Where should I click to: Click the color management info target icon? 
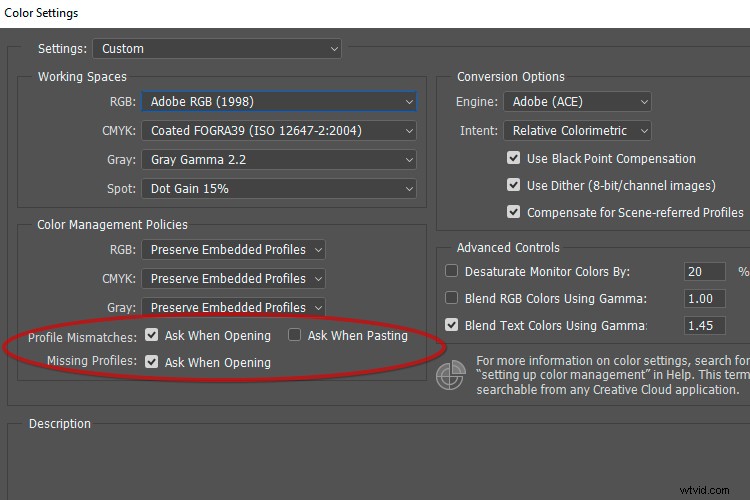[451, 375]
